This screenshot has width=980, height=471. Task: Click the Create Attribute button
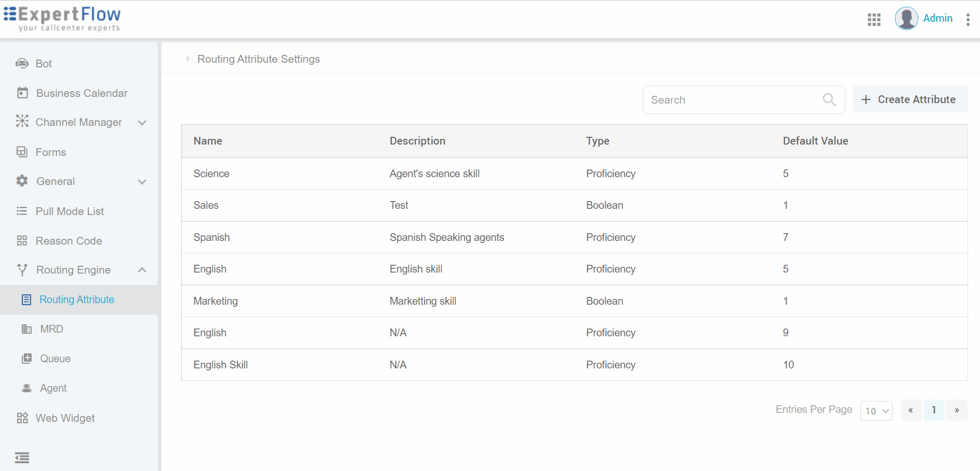(x=909, y=99)
